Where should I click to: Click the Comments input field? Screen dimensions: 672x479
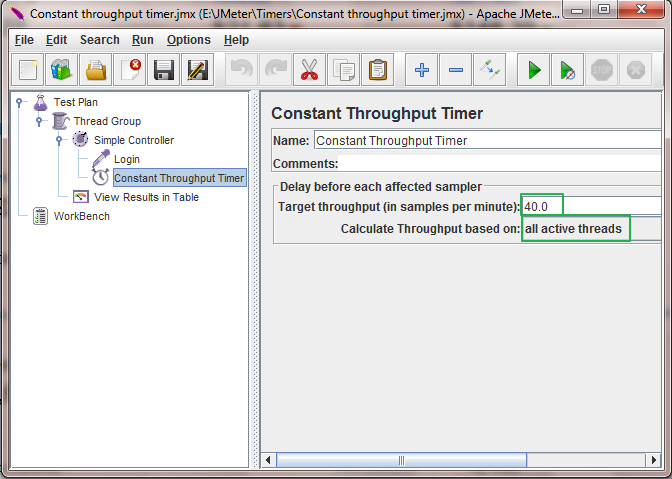click(x=500, y=163)
